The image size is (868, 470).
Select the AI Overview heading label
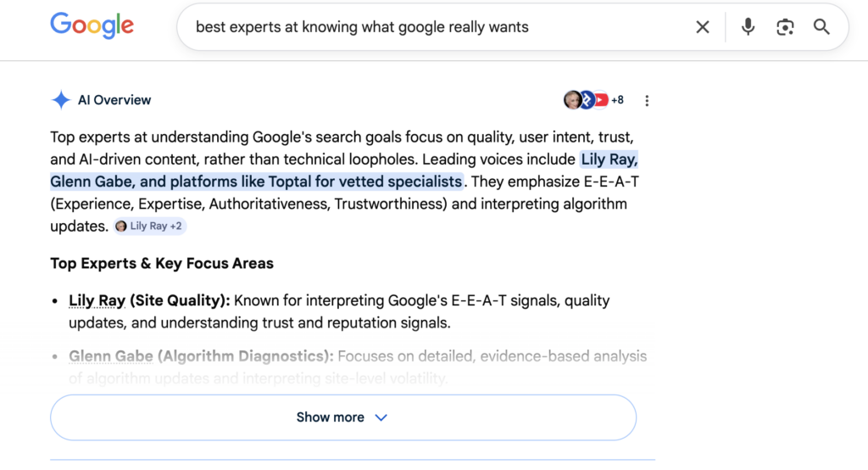pyautogui.click(x=114, y=100)
